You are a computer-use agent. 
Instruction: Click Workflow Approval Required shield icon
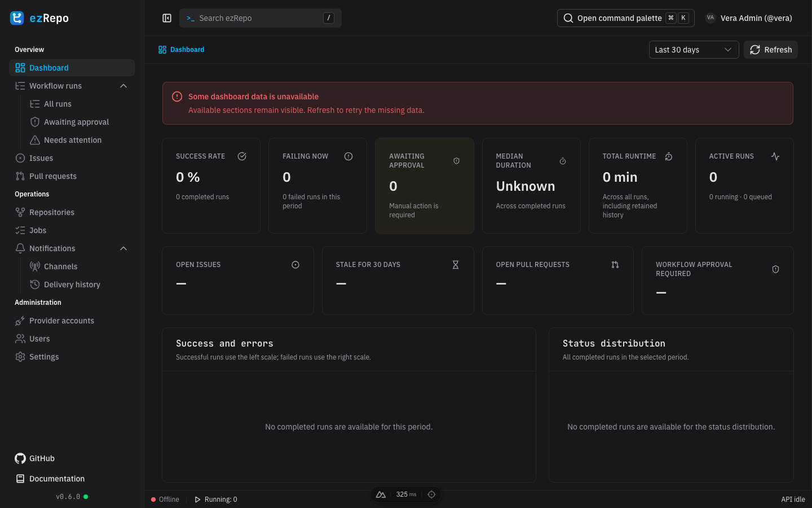775,269
